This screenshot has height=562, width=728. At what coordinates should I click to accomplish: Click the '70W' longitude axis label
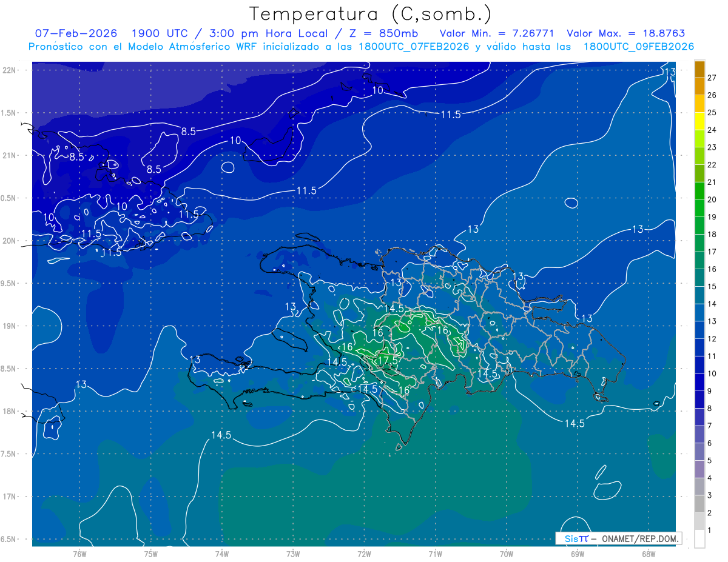point(507,554)
